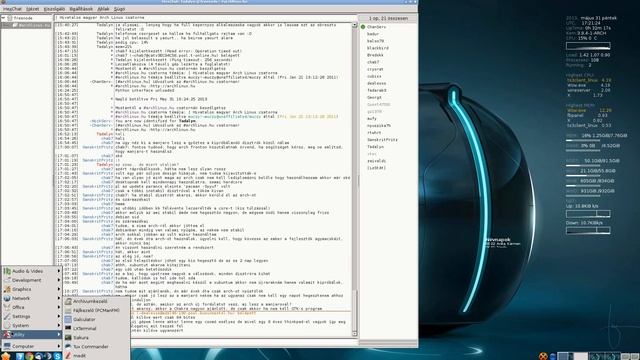Open the Network submenu
Screen dimensions: 640x360
point(32,298)
